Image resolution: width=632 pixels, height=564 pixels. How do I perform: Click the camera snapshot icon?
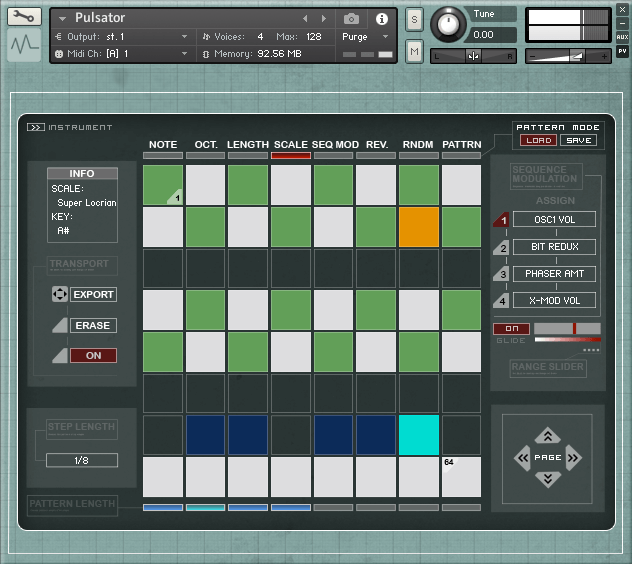click(352, 19)
